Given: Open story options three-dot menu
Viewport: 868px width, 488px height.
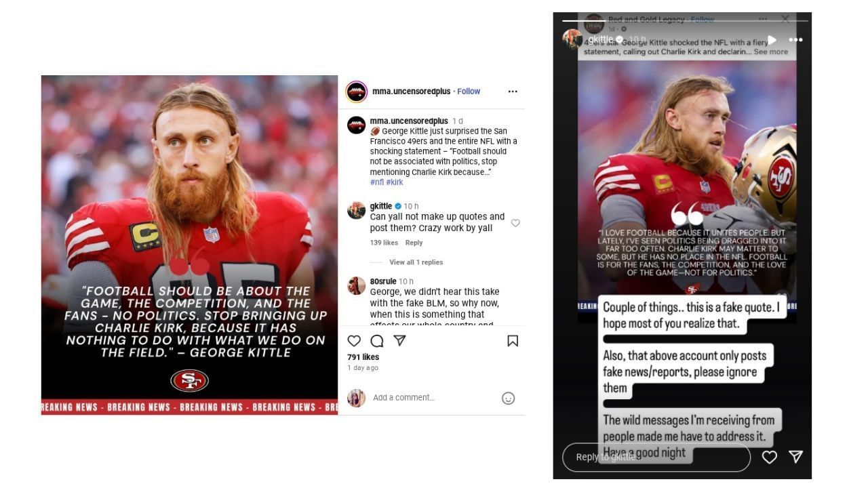Looking at the screenshot, I should [x=795, y=40].
